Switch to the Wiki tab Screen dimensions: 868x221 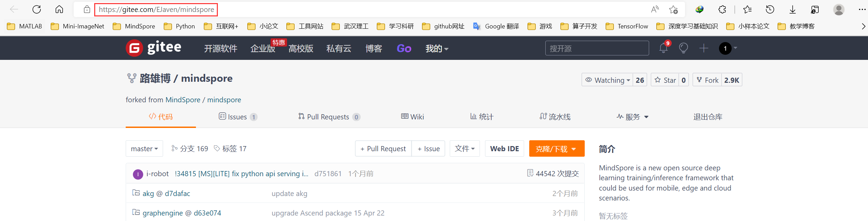[x=412, y=117]
